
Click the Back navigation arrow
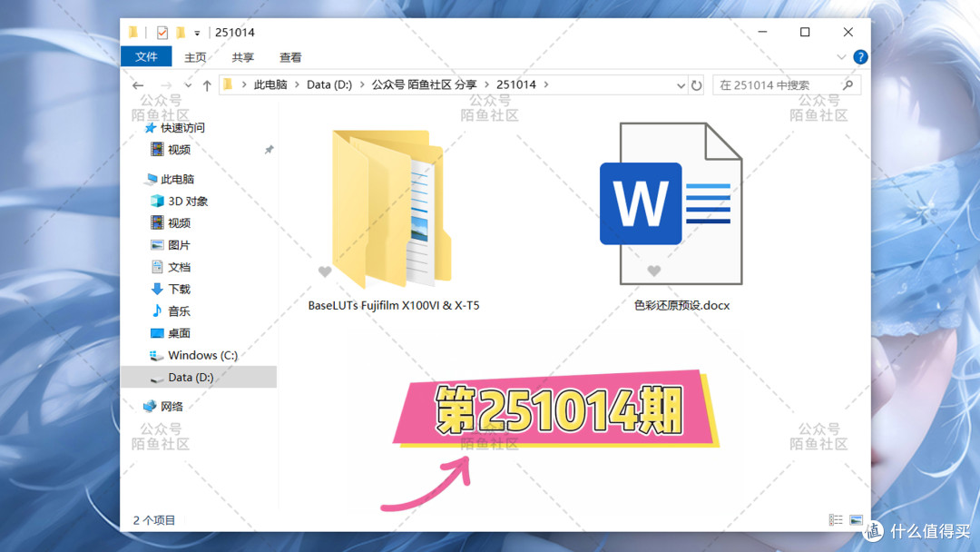pyautogui.click(x=138, y=85)
